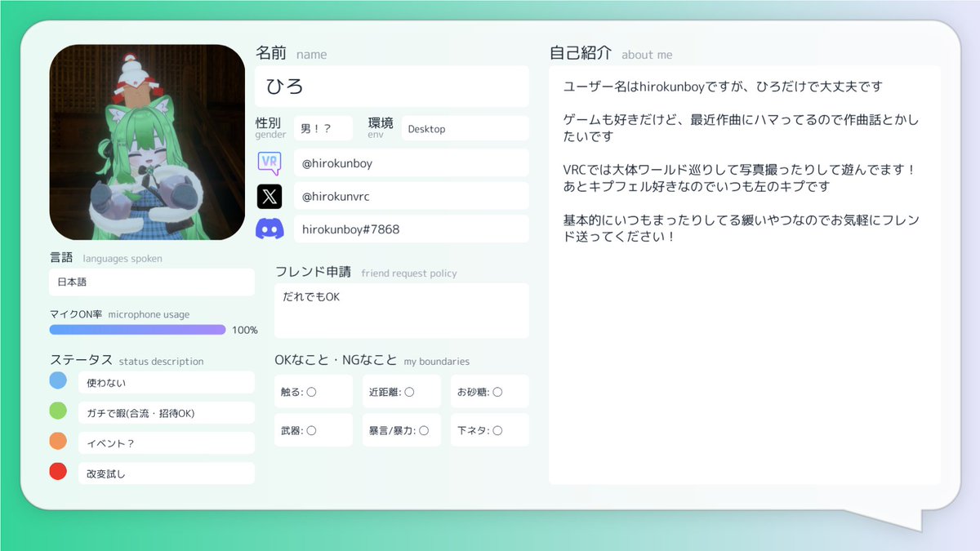Click the 使わない status description
980x551 pixels.
coord(167,382)
